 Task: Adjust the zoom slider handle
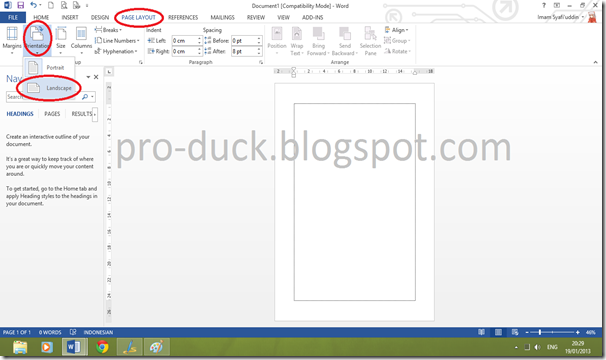coord(540,332)
